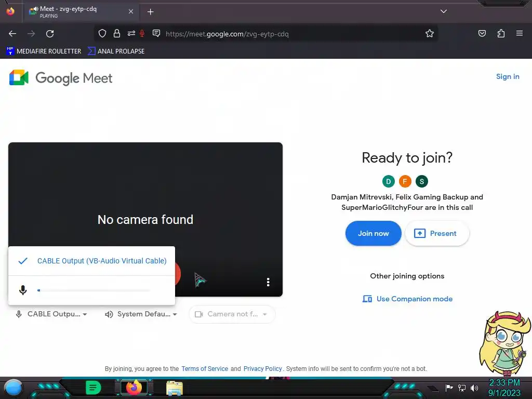Open the Firefox extensions puzzle icon
Viewport: 532px width, 399px height.
pos(501,33)
